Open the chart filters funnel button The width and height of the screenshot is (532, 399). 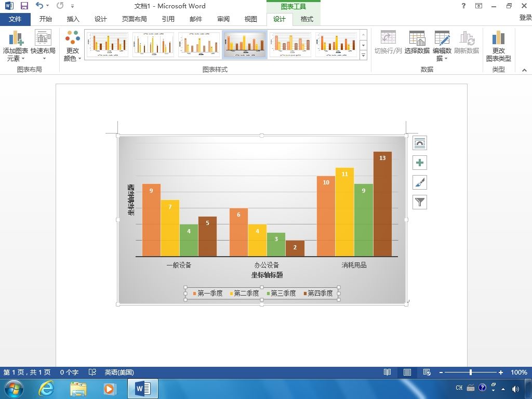click(420, 202)
